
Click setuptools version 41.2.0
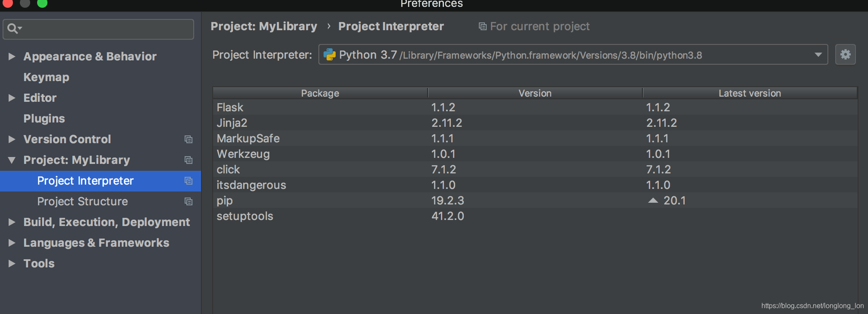click(448, 216)
